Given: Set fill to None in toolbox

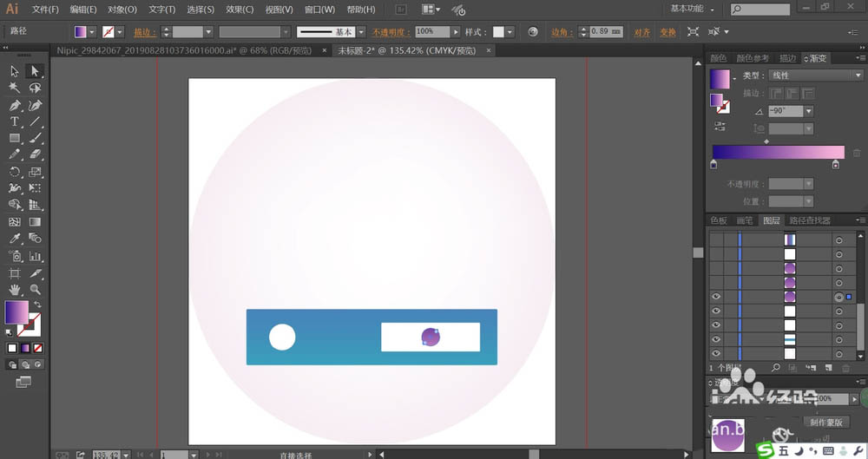Looking at the screenshot, I should [37, 348].
